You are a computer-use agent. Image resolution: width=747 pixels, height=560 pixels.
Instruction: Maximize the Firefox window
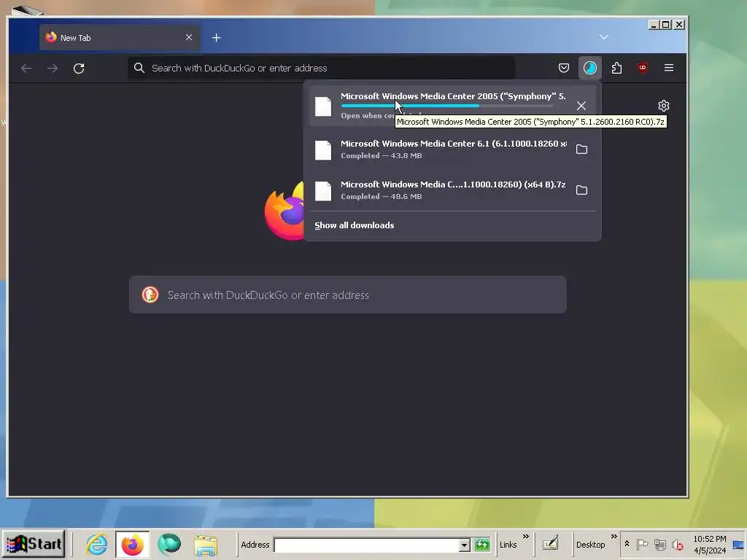[x=666, y=25]
